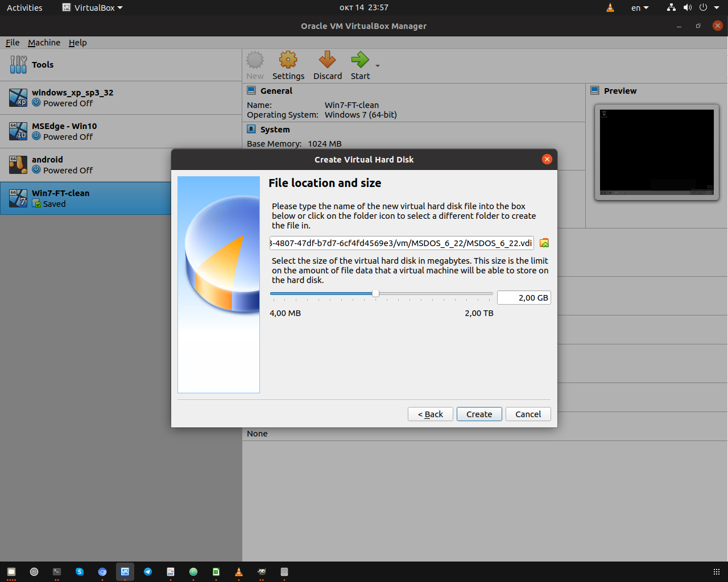Close the Create Virtual Hard Disk dialog
Image resolution: width=728 pixels, height=582 pixels.
(547, 159)
